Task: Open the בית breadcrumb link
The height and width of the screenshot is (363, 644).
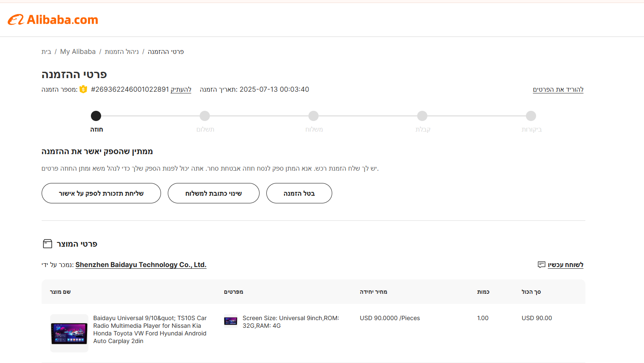Action: point(46,52)
